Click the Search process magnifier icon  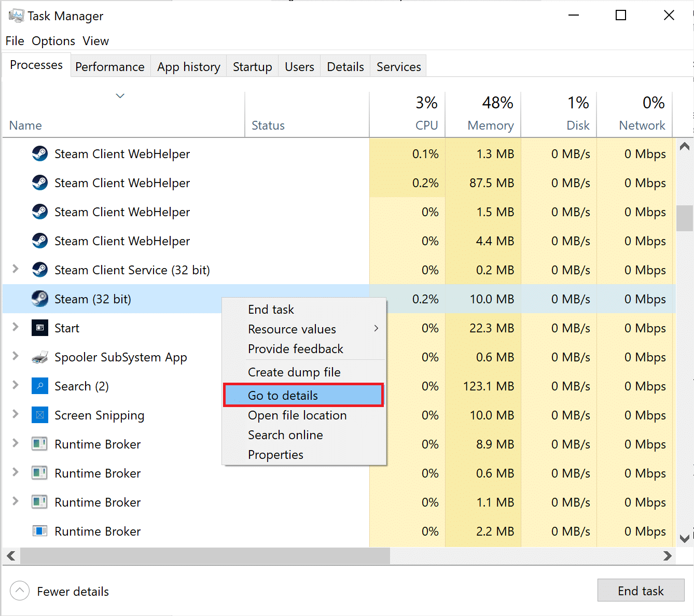[x=40, y=386]
